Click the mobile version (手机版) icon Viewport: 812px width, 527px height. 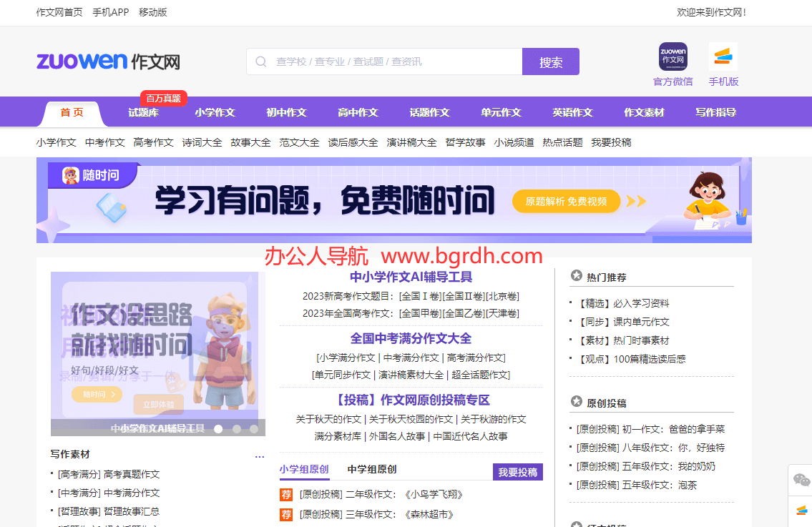723,54
